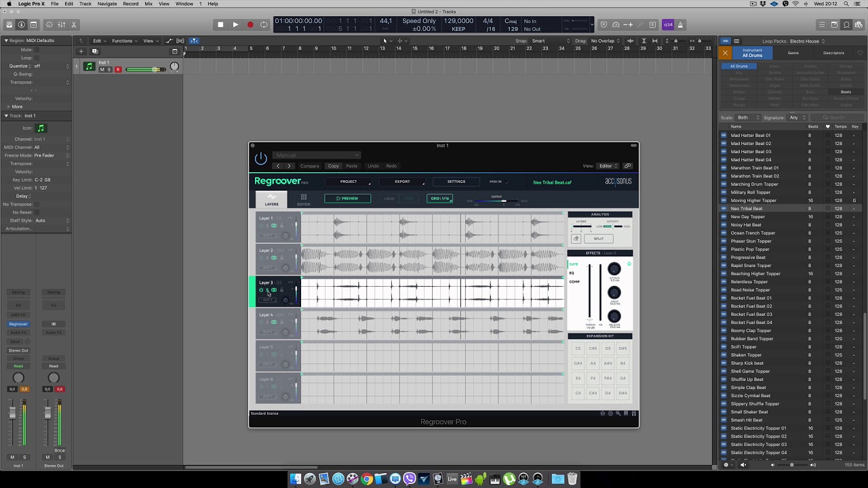Click the Copy button in the plugin header
The image size is (868, 488).
(334, 166)
